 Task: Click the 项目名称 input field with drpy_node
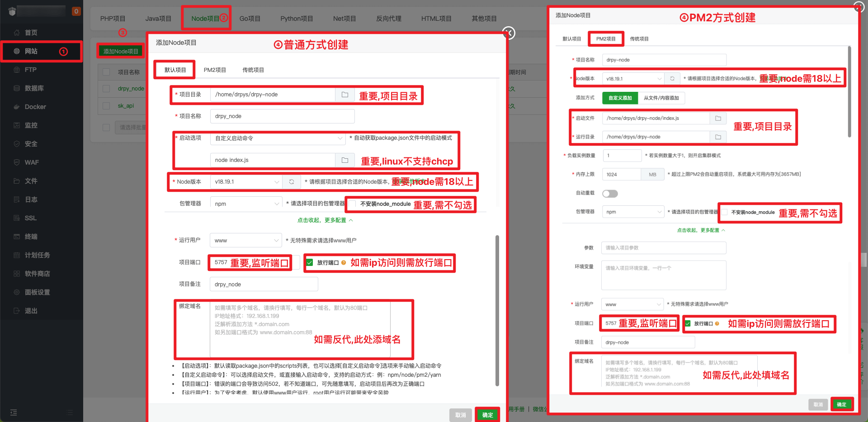click(282, 116)
